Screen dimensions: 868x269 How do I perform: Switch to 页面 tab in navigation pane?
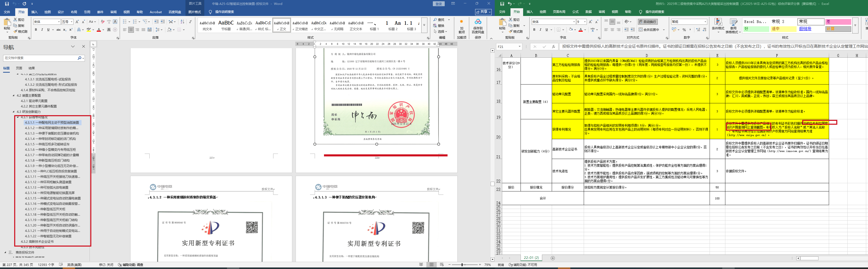[19, 68]
